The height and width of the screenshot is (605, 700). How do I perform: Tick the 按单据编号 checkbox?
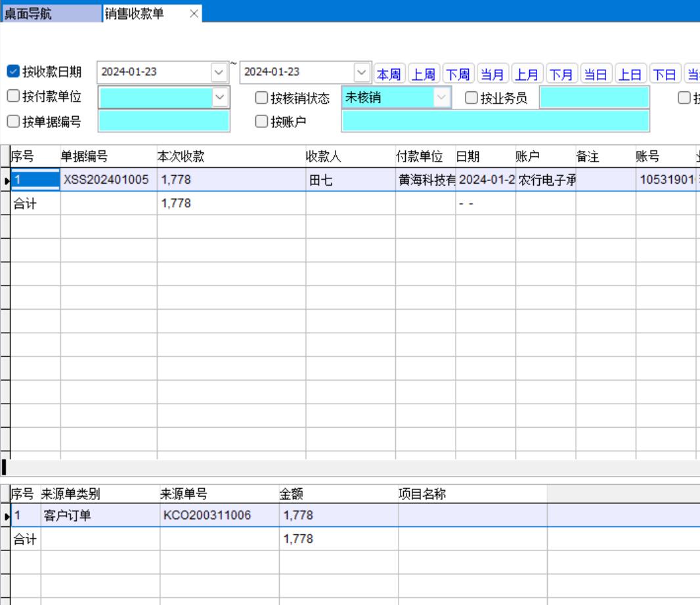13,121
